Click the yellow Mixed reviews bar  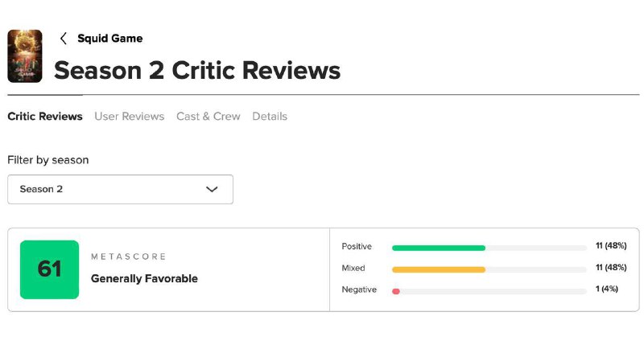(x=439, y=269)
